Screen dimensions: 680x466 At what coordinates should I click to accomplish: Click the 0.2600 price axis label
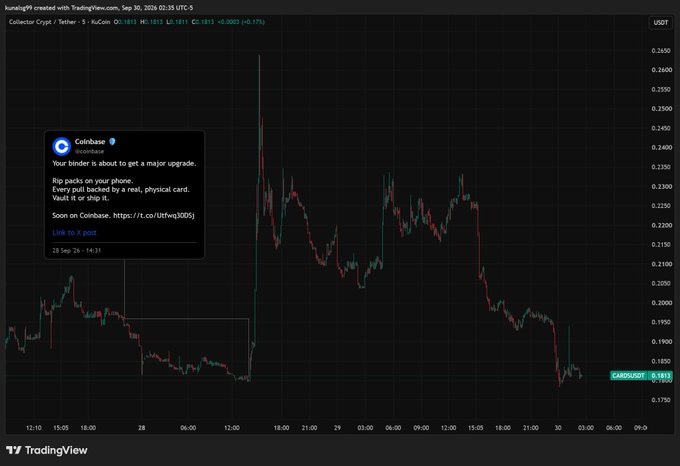pyautogui.click(x=661, y=70)
